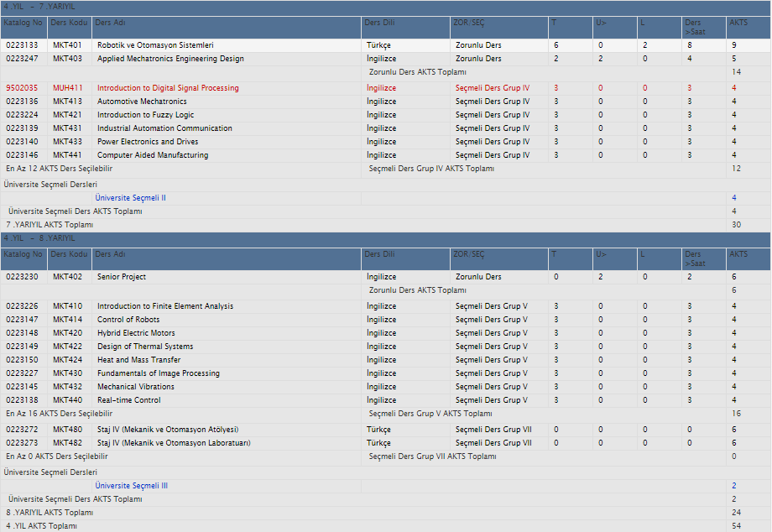Click course name Robotik ve Otomasyon Sistemleri
This screenshot has width=772, height=532.
click(x=155, y=45)
